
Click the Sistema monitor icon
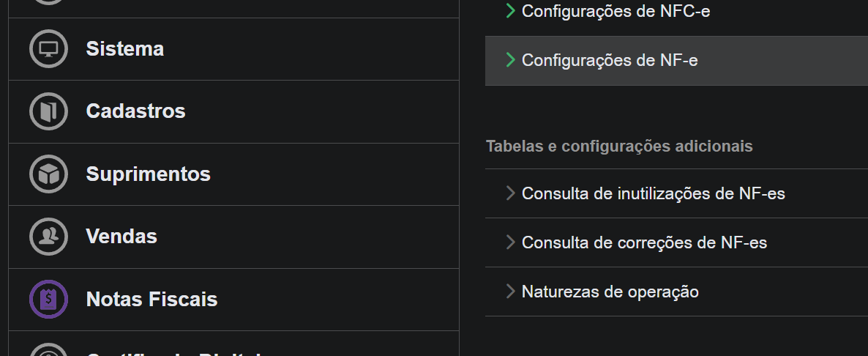49,49
